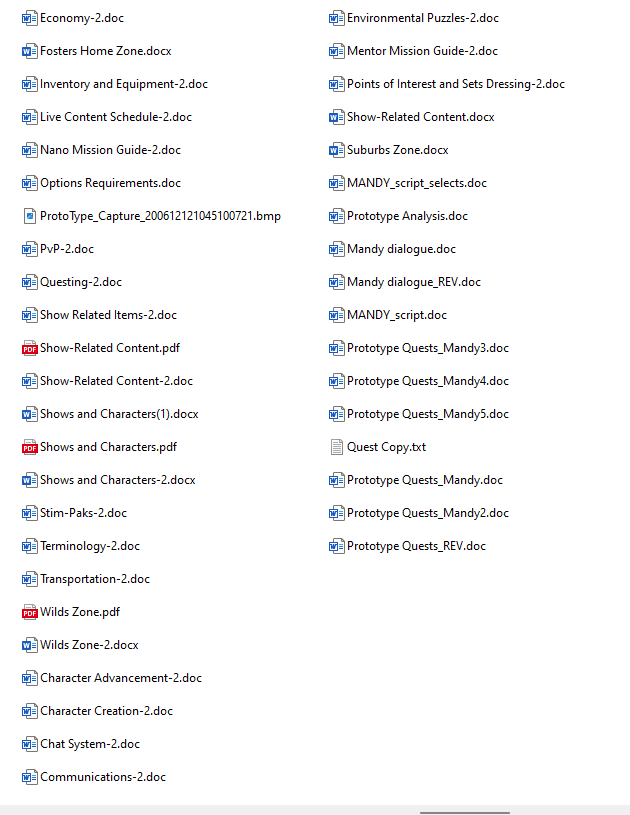This screenshot has width=630, height=815.
Task: Select the Options Requirements.doc file name
Action: [x=111, y=183]
